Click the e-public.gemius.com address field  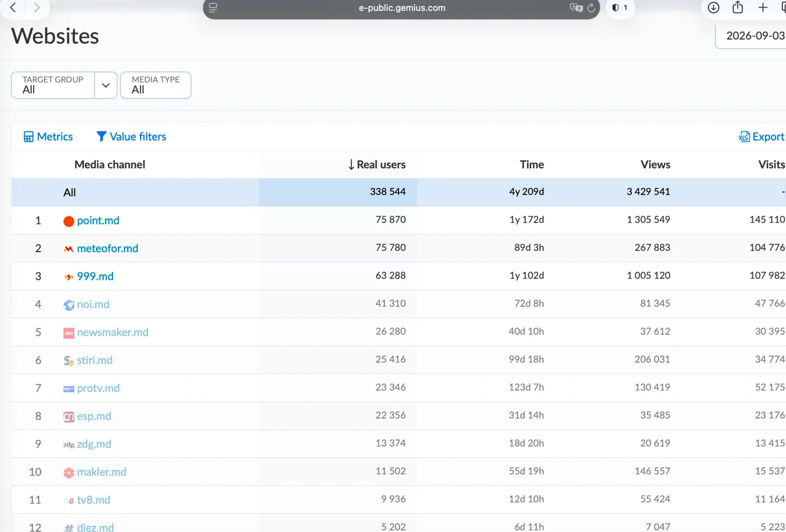(x=402, y=9)
